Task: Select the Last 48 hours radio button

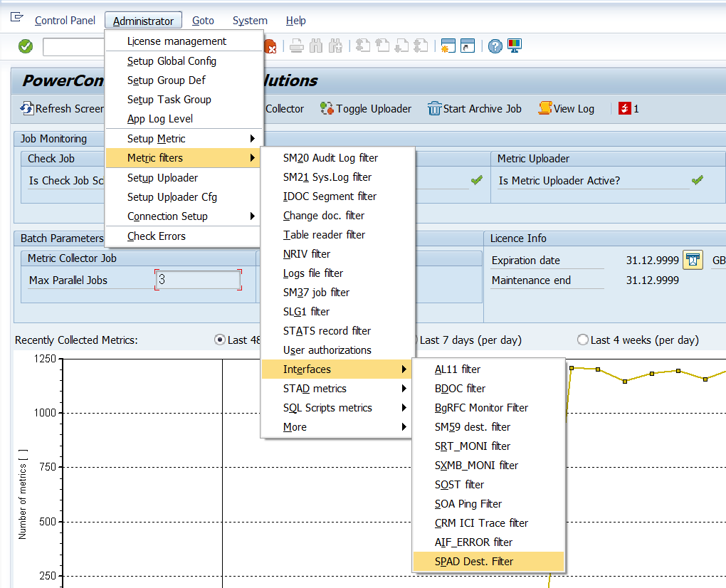Action: tap(220, 340)
